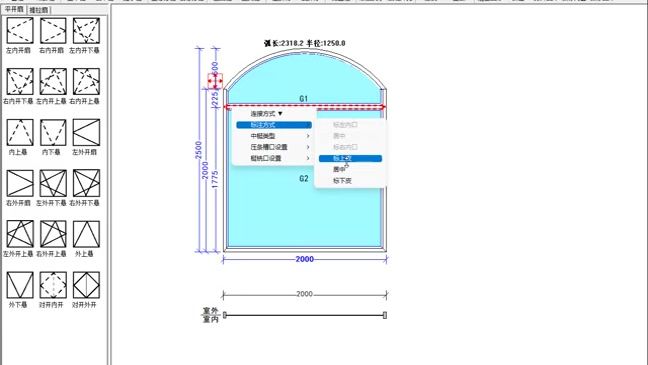Pick the 左外开扇 sash icon

pos(86,132)
